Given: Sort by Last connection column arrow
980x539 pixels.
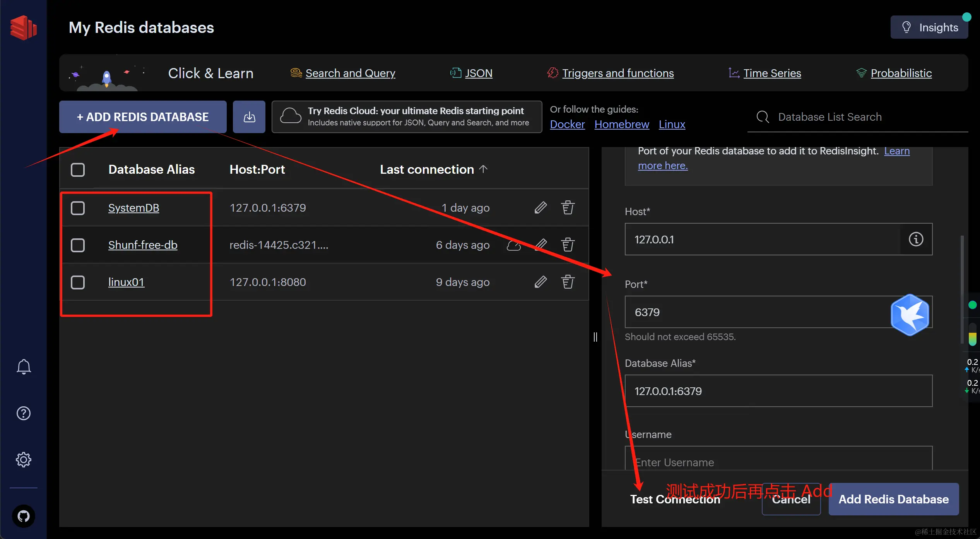Looking at the screenshot, I should 483,169.
